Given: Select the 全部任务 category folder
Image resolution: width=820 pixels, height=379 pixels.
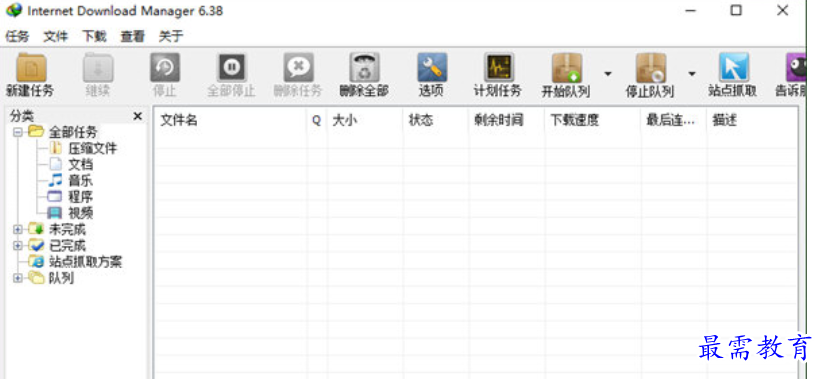Looking at the screenshot, I should coord(73,132).
